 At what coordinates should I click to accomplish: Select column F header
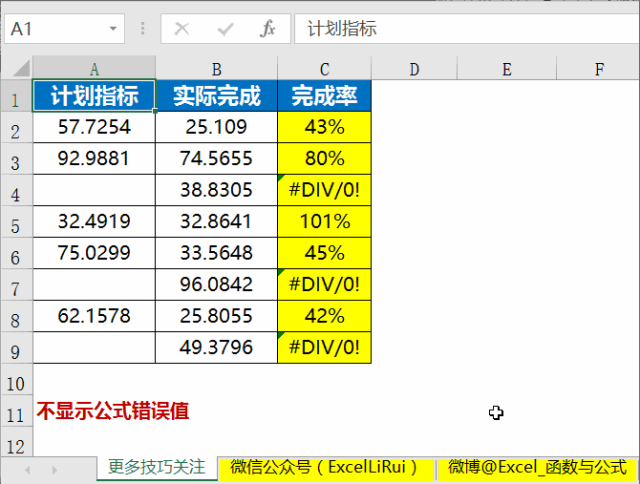coord(598,68)
